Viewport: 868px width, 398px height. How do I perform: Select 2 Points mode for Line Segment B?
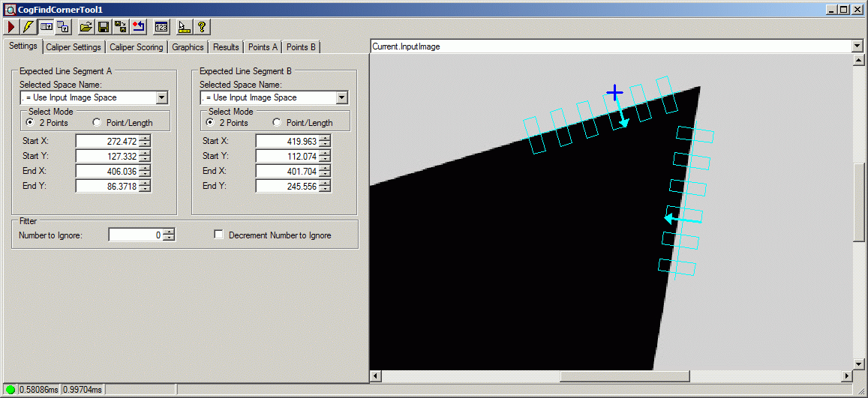point(210,123)
